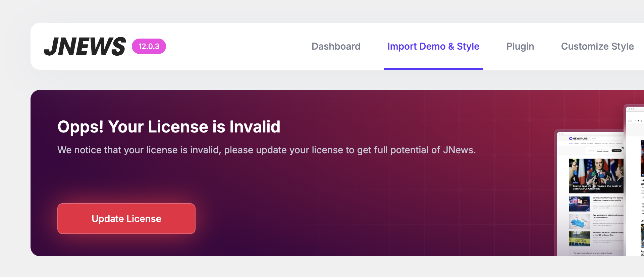Click the NewsPlus logo in the demo preview
This screenshot has width=644, height=277.
pos(578,138)
